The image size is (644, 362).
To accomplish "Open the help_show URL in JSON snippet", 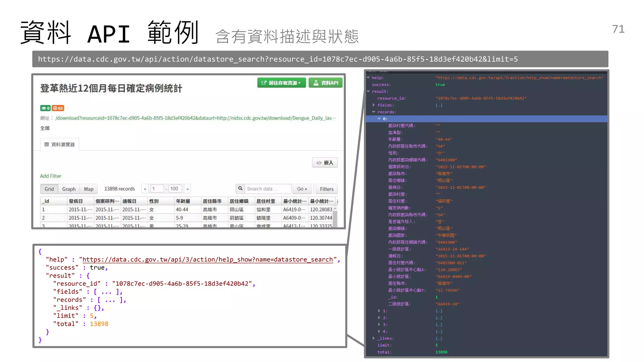I will click(x=208, y=260).
